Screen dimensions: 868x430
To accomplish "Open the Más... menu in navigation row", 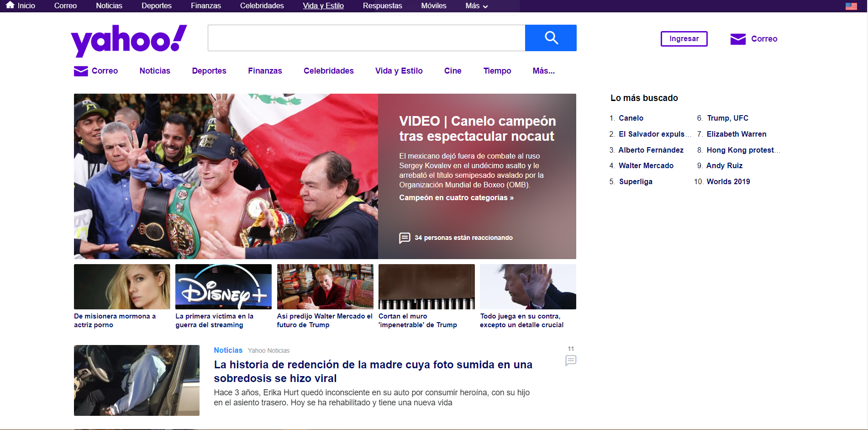I will tap(543, 71).
